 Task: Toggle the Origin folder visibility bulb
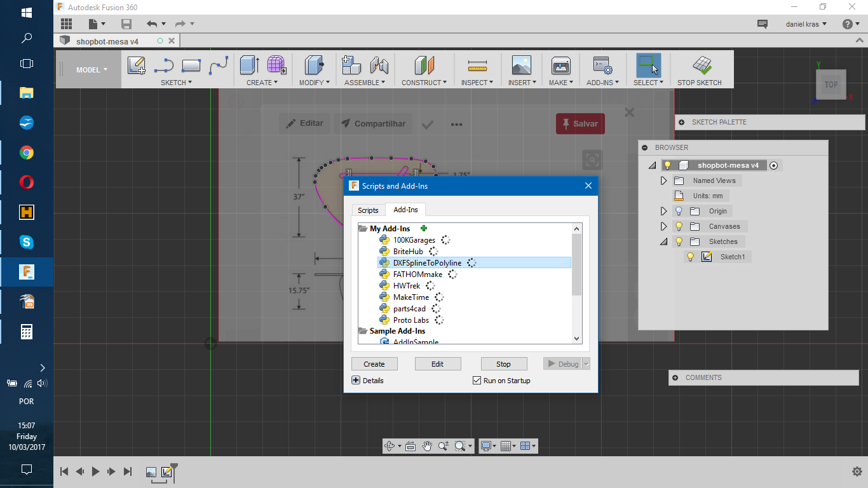click(x=679, y=211)
